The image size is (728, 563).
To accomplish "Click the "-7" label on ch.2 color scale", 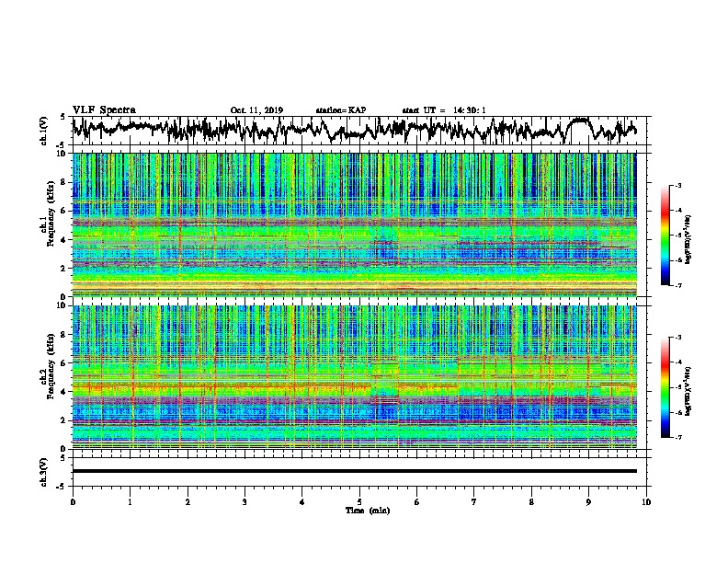I will [677, 437].
